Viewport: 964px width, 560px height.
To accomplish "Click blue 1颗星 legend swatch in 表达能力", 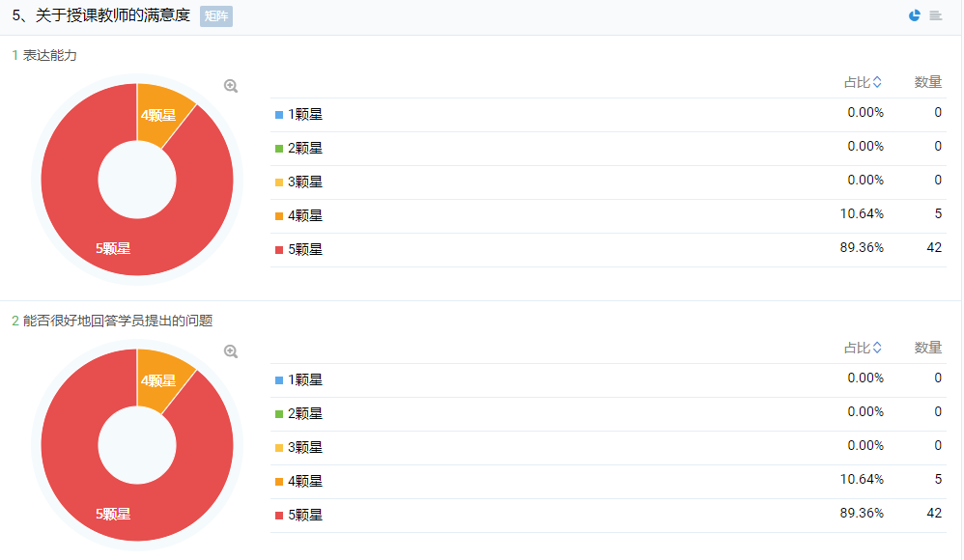I will 279,115.
